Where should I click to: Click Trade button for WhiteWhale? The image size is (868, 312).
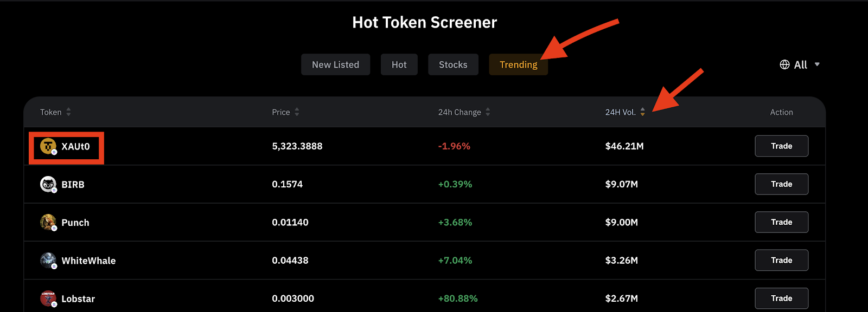pyautogui.click(x=781, y=261)
